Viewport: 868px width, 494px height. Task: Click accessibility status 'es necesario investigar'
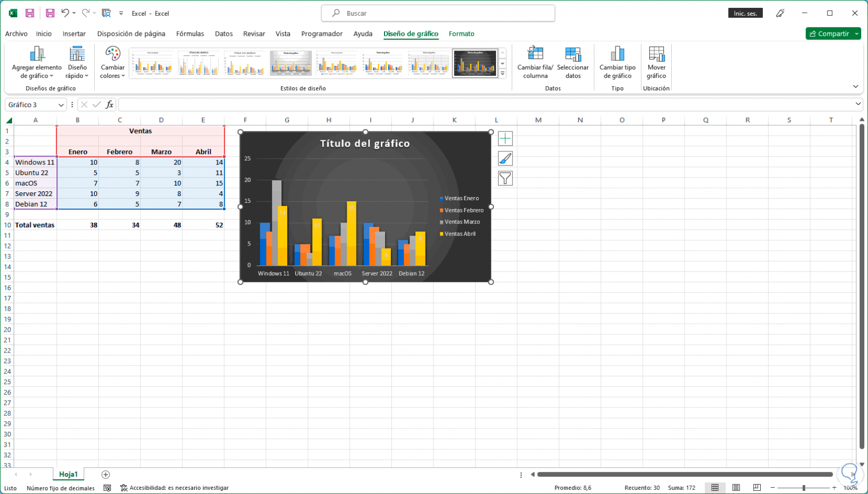coord(175,488)
